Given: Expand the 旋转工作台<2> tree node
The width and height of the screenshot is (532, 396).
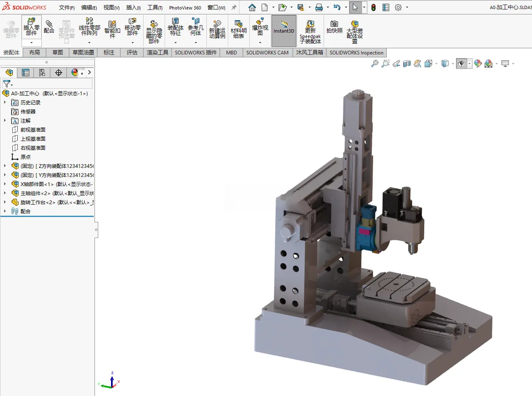Looking at the screenshot, I should point(5,202).
